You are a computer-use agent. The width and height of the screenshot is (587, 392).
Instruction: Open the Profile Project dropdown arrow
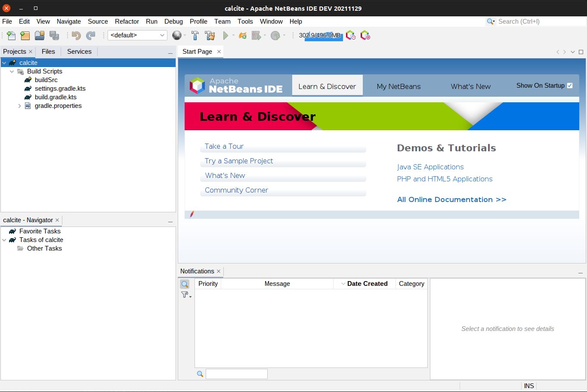pyautogui.click(x=284, y=35)
